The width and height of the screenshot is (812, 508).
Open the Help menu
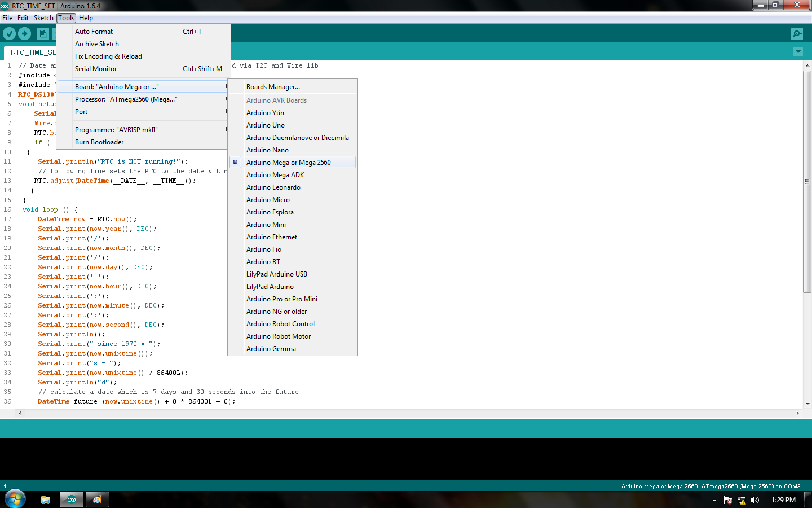tap(86, 18)
